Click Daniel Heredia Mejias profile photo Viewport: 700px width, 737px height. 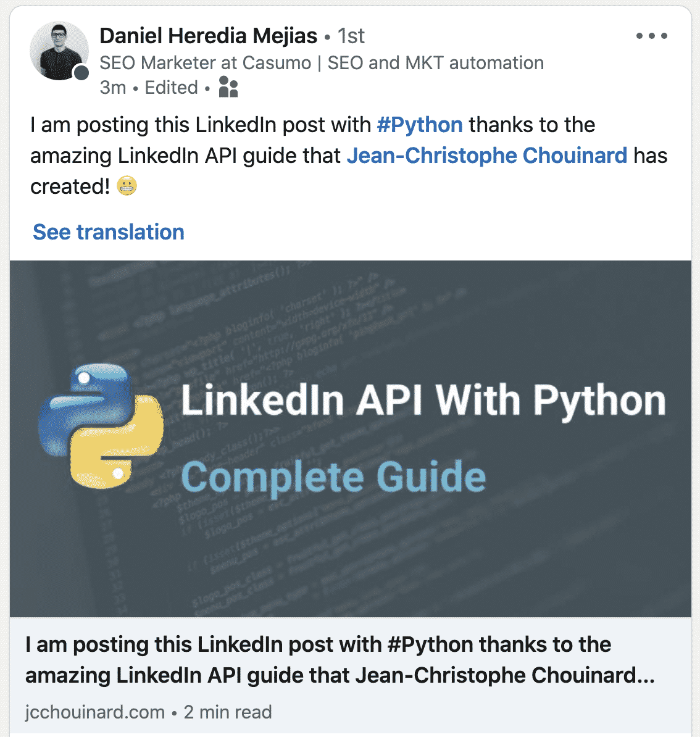(x=58, y=51)
